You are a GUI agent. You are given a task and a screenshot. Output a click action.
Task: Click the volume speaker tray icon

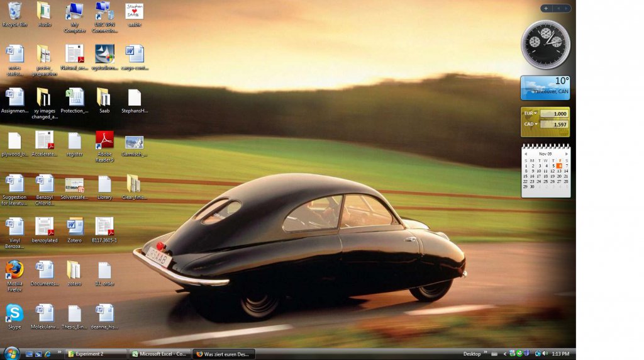click(545, 354)
